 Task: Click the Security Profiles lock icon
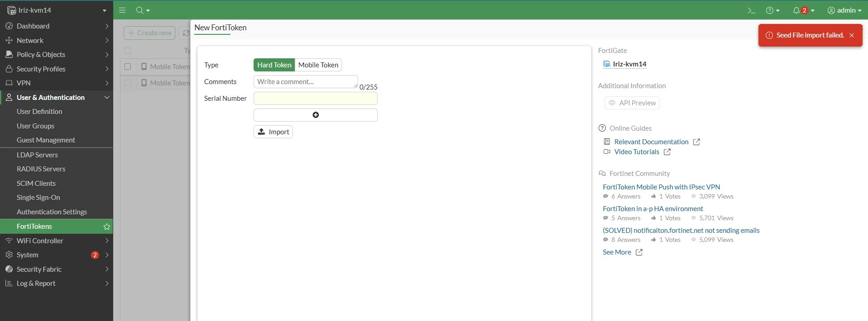9,69
